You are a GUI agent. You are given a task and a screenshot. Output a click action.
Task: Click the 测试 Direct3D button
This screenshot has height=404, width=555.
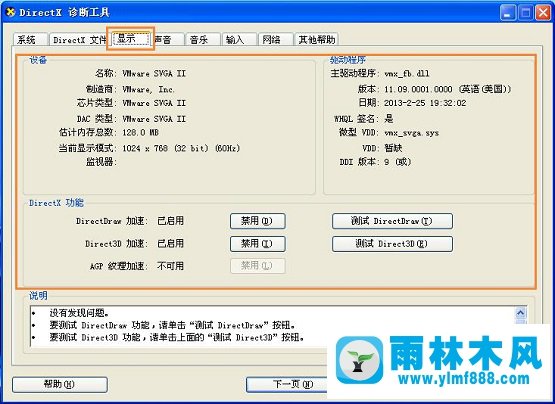[x=392, y=244]
